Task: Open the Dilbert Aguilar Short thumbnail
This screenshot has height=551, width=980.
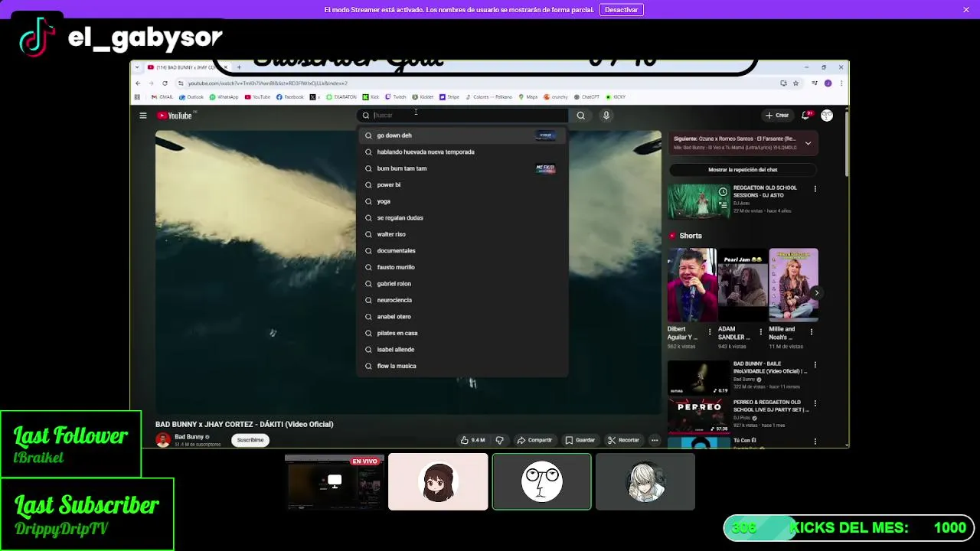Action: [x=692, y=285]
